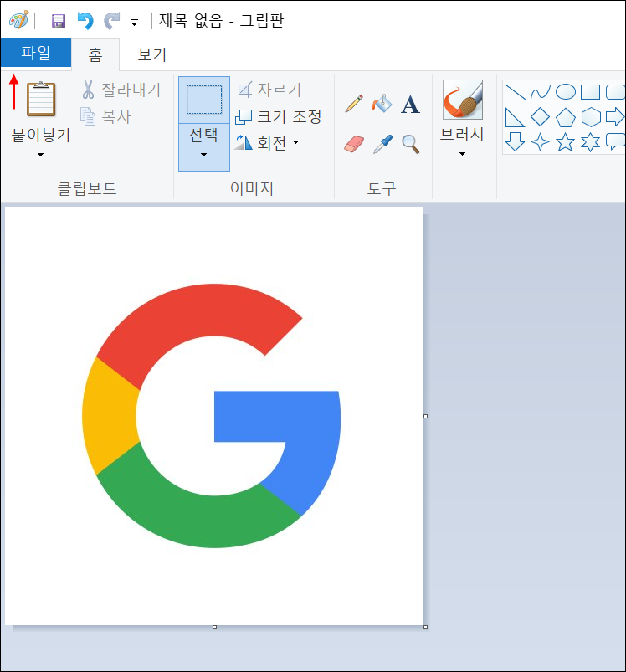Undo the last action
This screenshot has width=626, height=672.
point(85,21)
